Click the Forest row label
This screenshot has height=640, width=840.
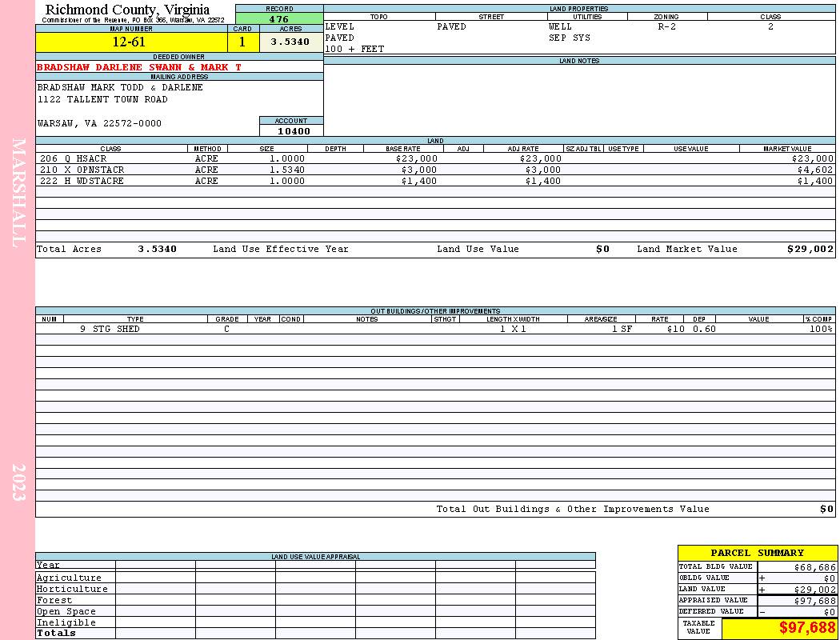tap(54, 600)
